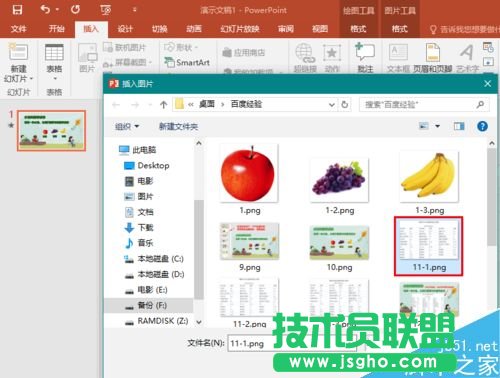Image resolution: width=500 pixels, height=378 pixels.
Task: Go back in the file dialog
Action: (116, 105)
